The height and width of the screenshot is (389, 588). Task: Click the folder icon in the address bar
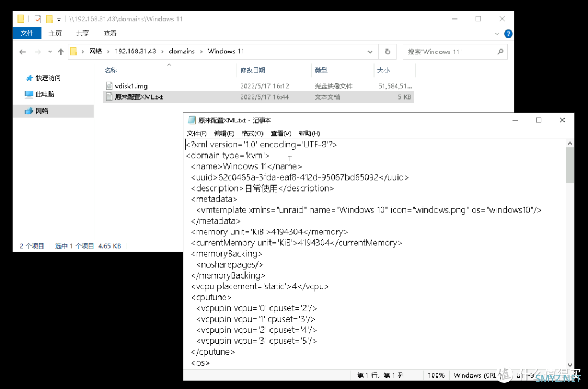pos(74,52)
